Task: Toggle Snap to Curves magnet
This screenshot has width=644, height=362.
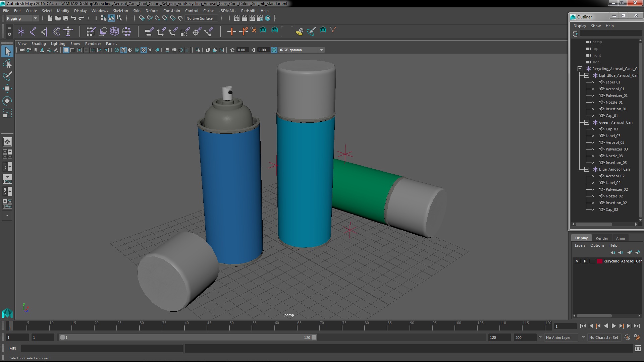Action: (150, 18)
